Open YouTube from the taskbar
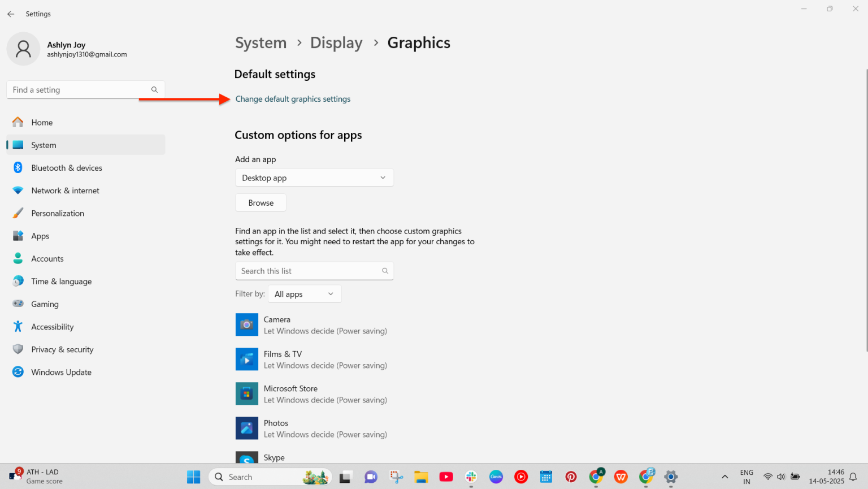This screenshot has width=868, height=489. coord(446,477)
